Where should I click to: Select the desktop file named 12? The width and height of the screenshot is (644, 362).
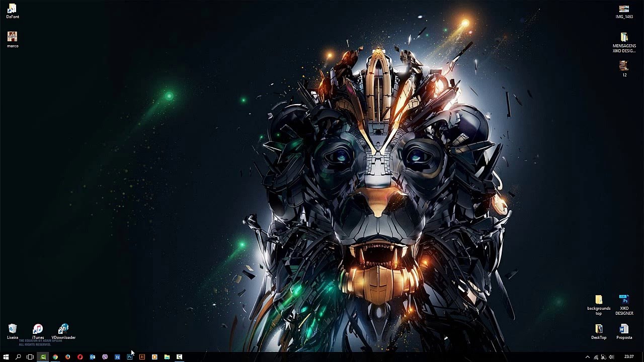coord(624,69)
